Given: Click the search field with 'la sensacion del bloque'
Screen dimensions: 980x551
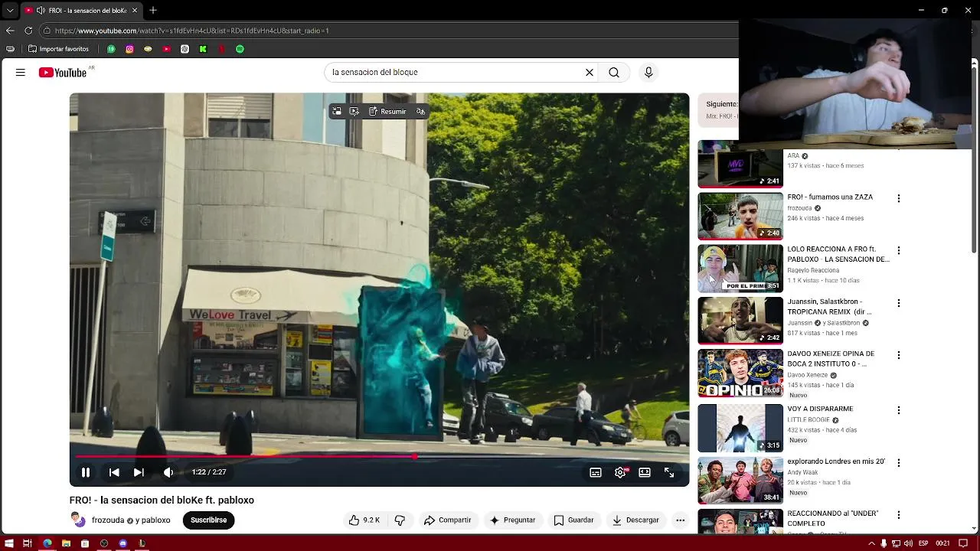Looking at the screenshot, I should click(456, 72).
